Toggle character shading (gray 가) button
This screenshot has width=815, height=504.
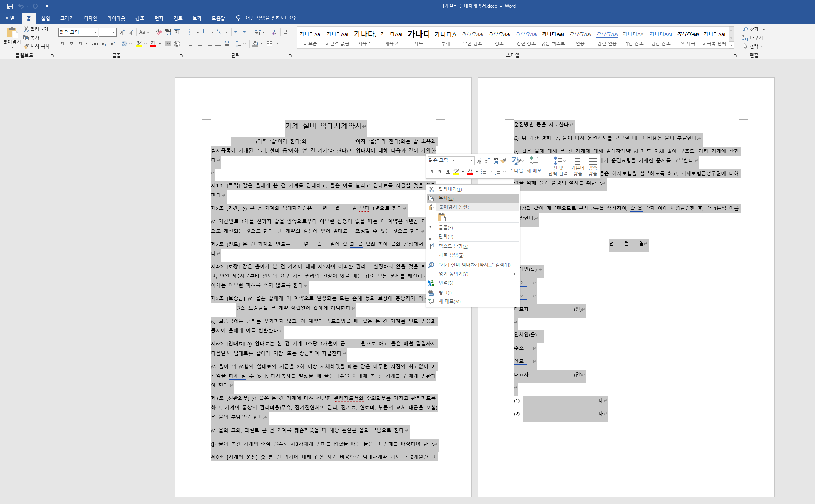[x=168, y=44]
